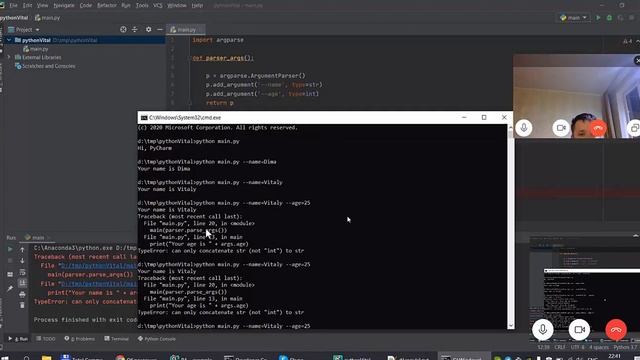This screenshot has height=360, width=640.
Task: Click pythonVital breadcrumb in navigation bar
Action: point(13,18)
